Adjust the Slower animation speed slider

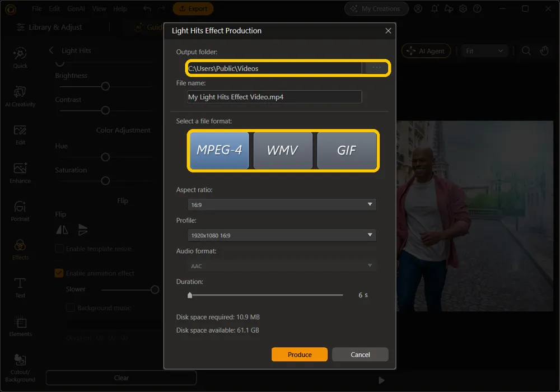pyautogui.click(x=155, y=290)
